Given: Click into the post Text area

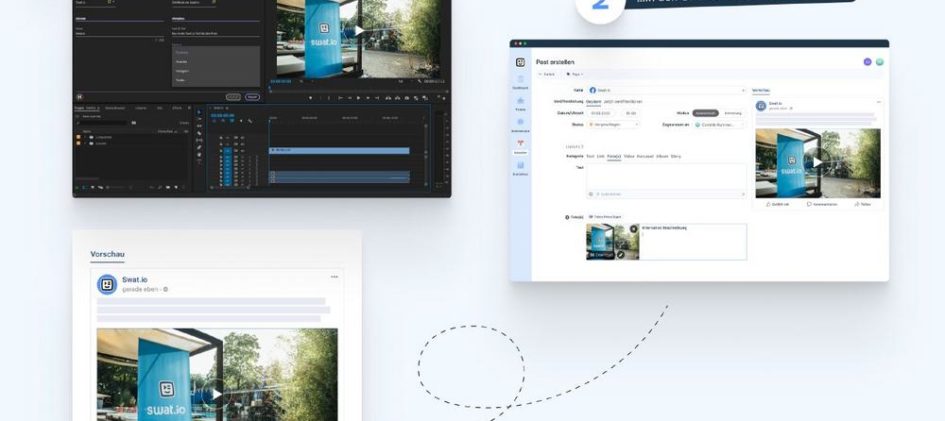Looking at the screenshot, I should click(666, 176).
